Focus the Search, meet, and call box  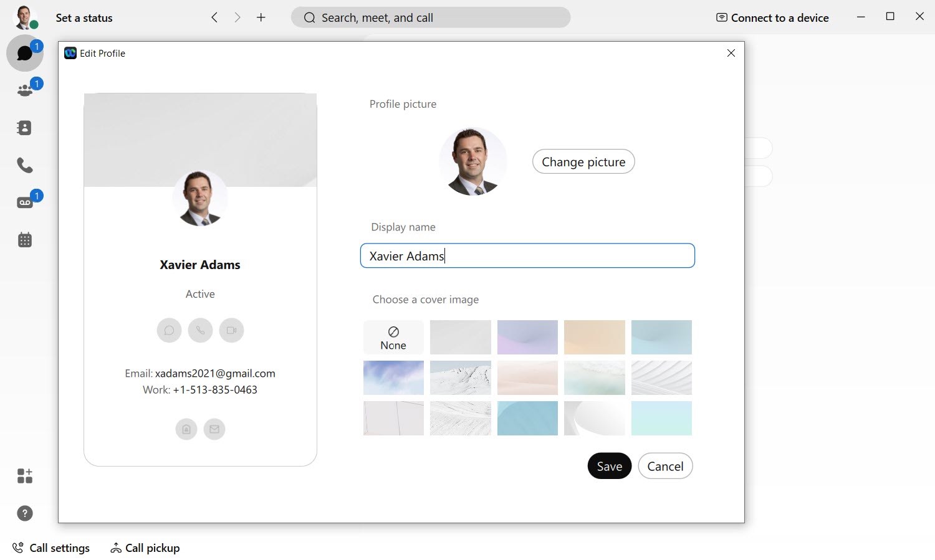tap(431, 17)
